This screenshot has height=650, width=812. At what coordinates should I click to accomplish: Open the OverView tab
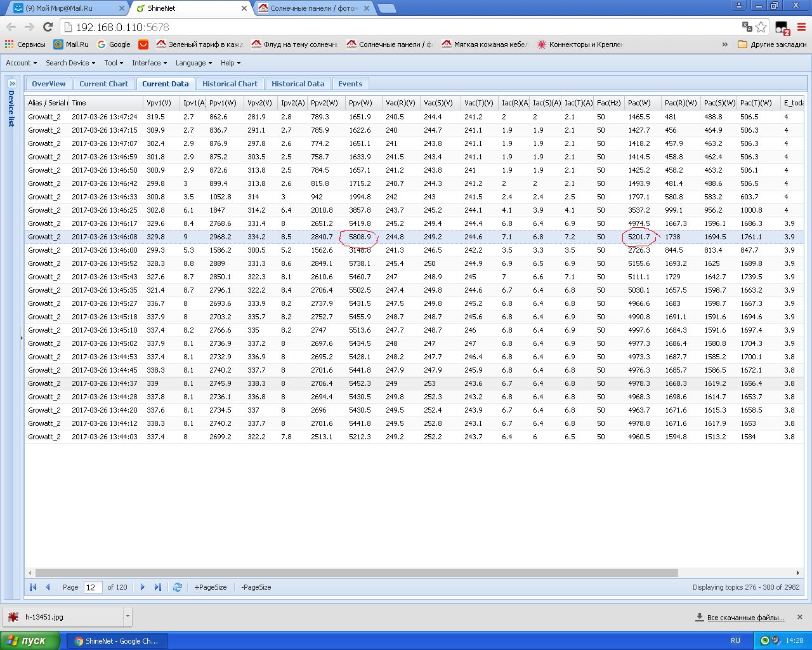click(49, 84)
